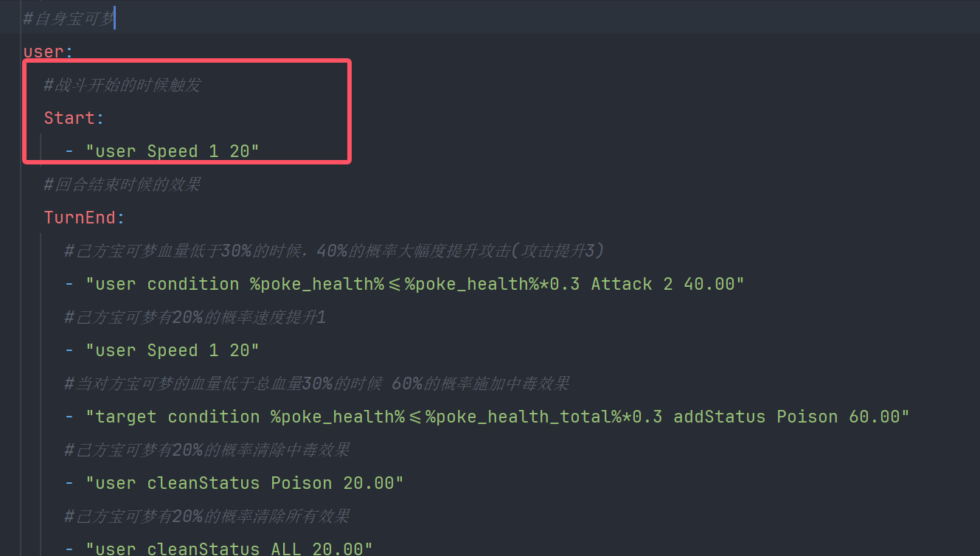The image size is (980, 556).
Task: Click the comment about 60% chance applying poison
Action: tap(317, 383)
